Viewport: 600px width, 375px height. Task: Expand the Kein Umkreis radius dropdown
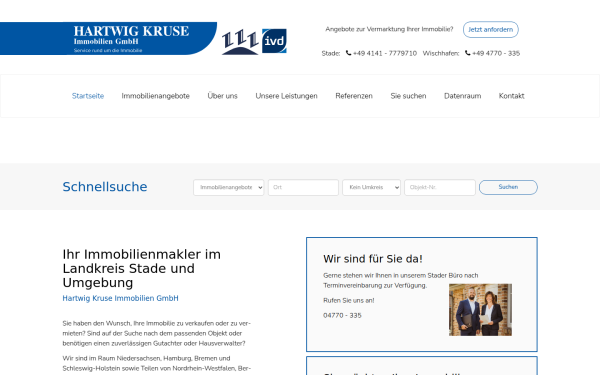[372, 188]
